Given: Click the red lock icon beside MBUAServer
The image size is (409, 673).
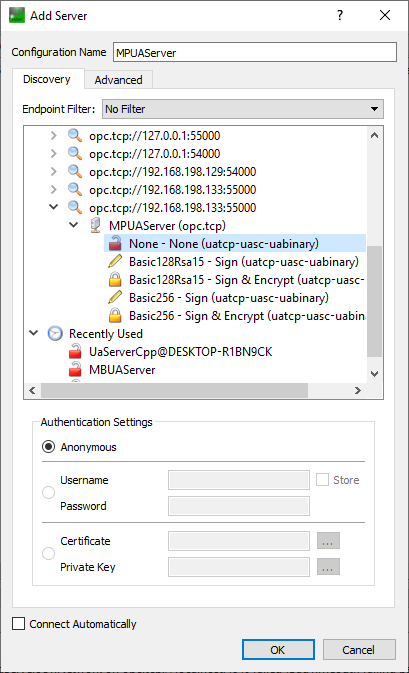Looking at the screenshot, I should (75, 370).
